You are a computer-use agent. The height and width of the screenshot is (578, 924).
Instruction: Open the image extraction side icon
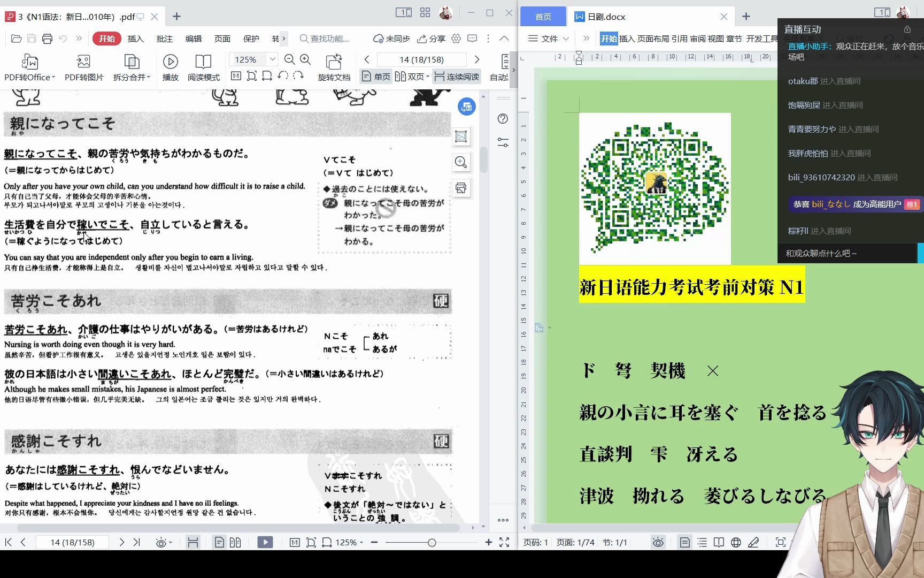pyautogui.click(x=461, y=136)
